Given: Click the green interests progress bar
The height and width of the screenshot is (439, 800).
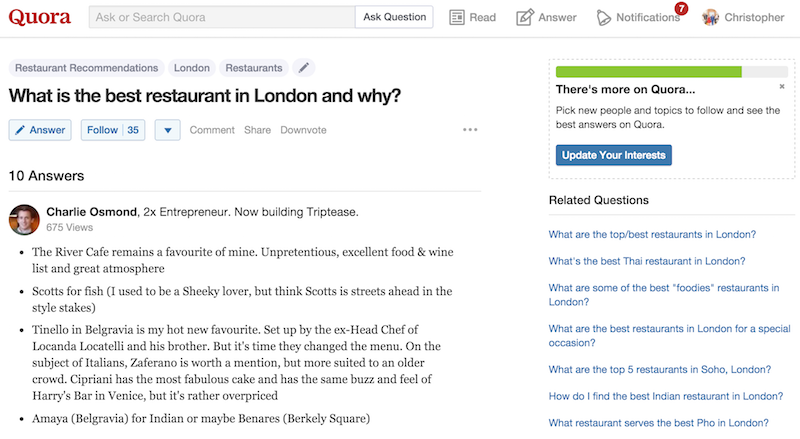Looking at the screenshot, I should pyautogui.click(x=648, y=72).
